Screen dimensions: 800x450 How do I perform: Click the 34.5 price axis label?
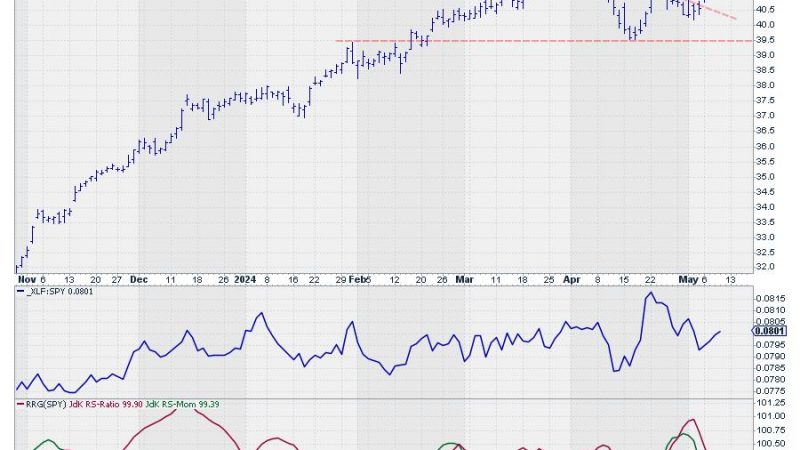click(765, 192)
